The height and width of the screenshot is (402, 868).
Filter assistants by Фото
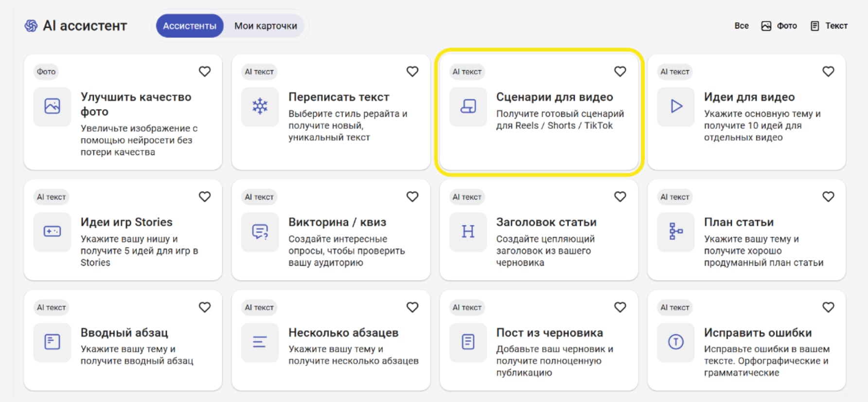tap(779, 26)
